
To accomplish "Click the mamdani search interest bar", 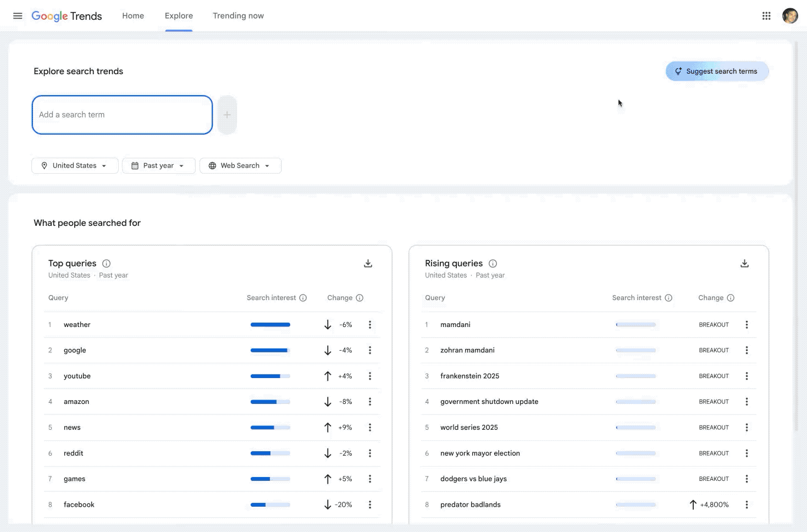I will pyautogui.click(x=636, y=325).
